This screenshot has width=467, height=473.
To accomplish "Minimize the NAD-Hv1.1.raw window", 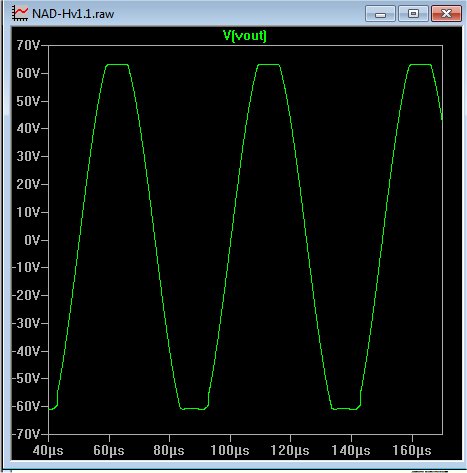I will pos(380,14).
